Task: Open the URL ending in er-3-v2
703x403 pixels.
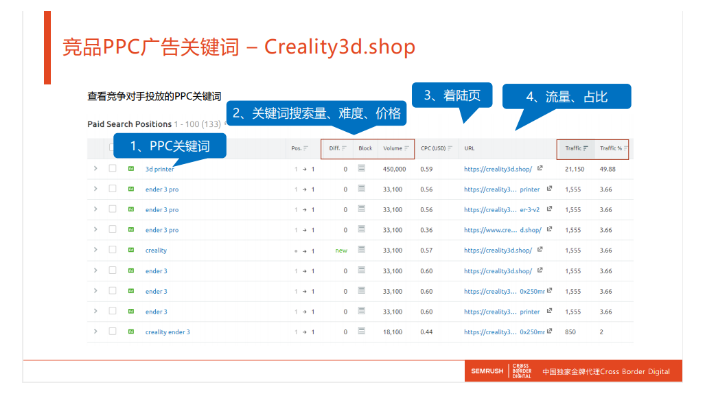Action: [x=502, y=210]
